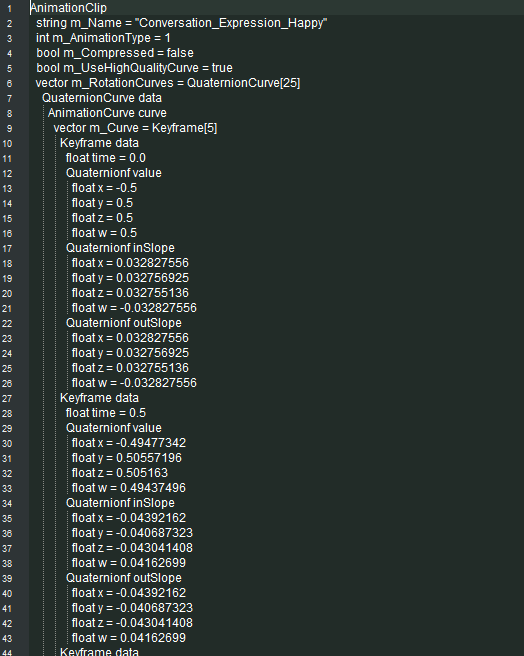Click the m_Name Conversation_Expression_Happy line

tap(182, 23)
